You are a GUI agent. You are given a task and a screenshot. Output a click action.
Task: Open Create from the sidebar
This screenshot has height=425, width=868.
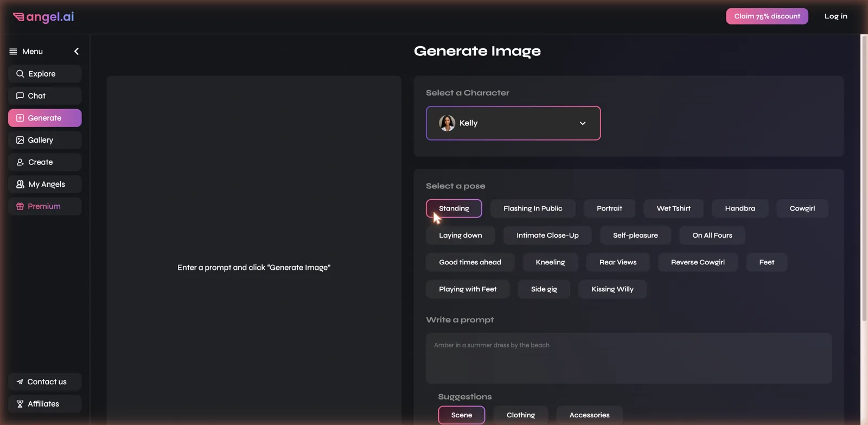tap(45, 162)
